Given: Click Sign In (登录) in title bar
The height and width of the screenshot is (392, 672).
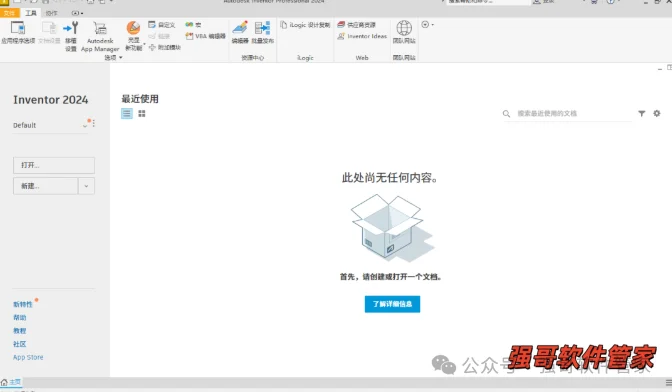Looking at the screenshot, I should point(544,2).
